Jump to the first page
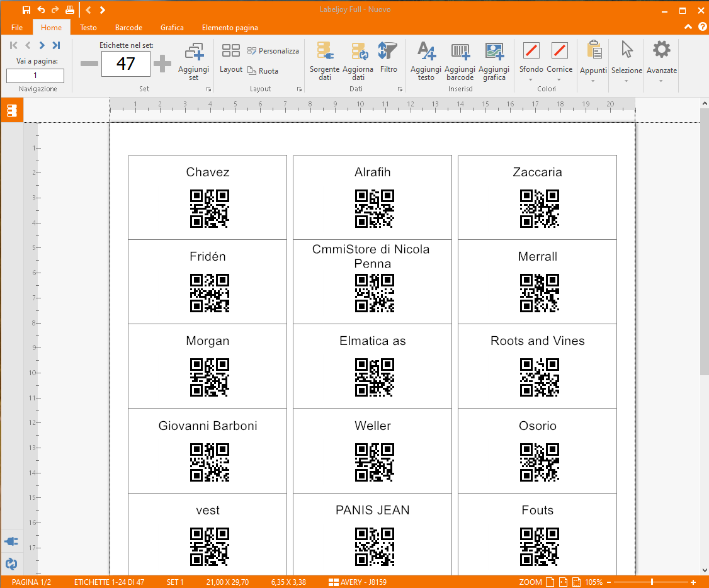The height and width of the screenshot is (588, 709). pyautogui.click(x=14, y=45)
